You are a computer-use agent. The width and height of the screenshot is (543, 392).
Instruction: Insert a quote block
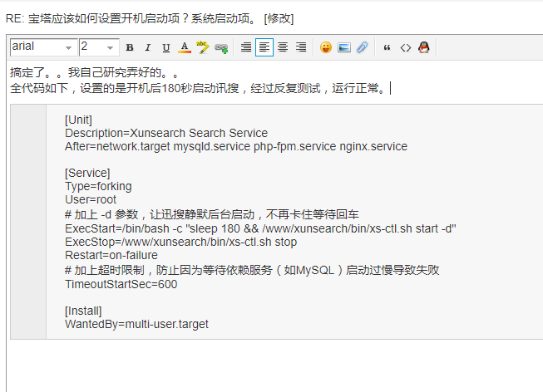[388, 47]
